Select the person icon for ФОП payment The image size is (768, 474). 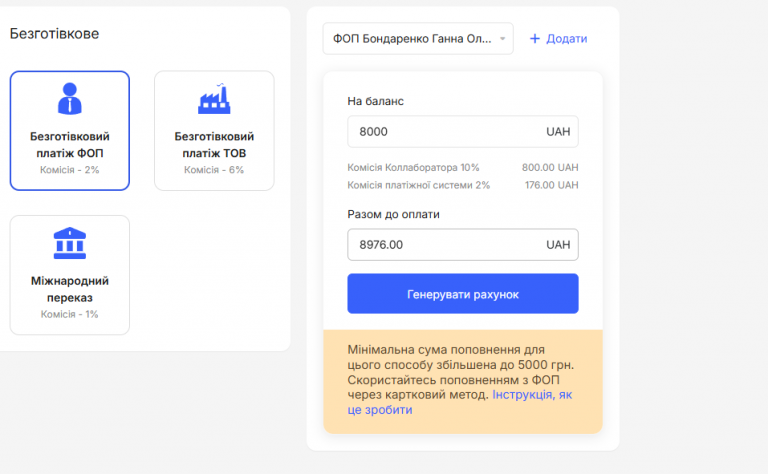(x=70, y=98)
